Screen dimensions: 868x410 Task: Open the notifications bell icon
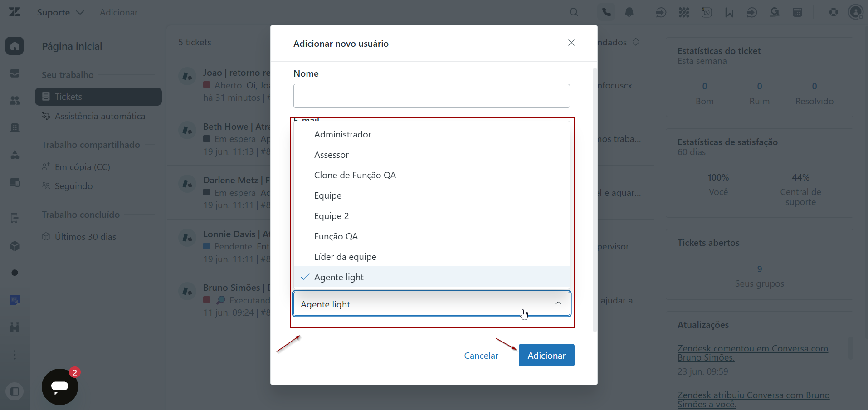(629, 12)
